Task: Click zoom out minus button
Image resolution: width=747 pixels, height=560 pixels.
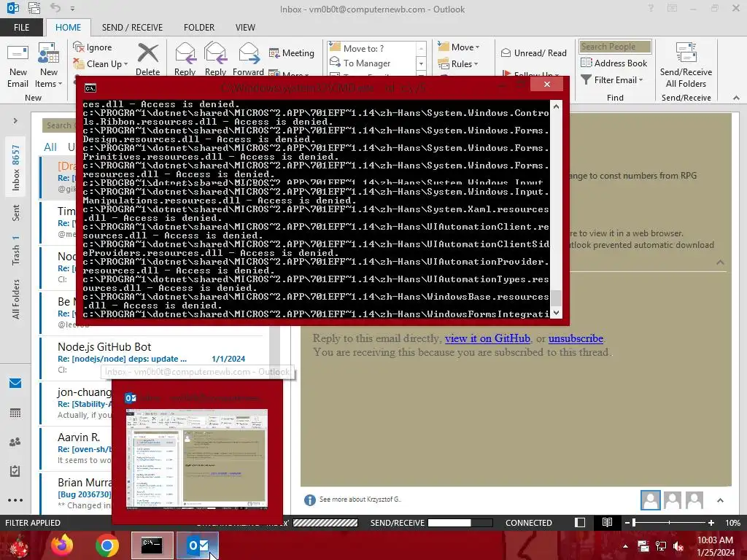Action: (627, 522)
